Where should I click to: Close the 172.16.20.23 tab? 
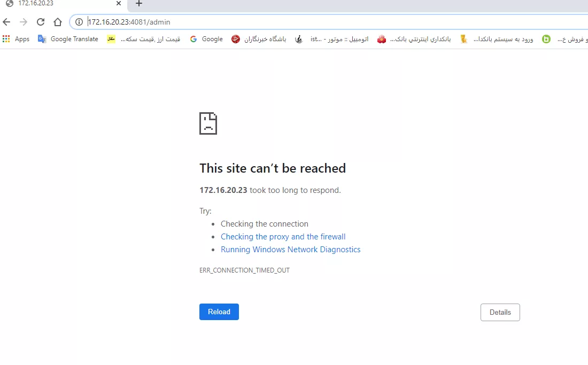pos(119,3)
